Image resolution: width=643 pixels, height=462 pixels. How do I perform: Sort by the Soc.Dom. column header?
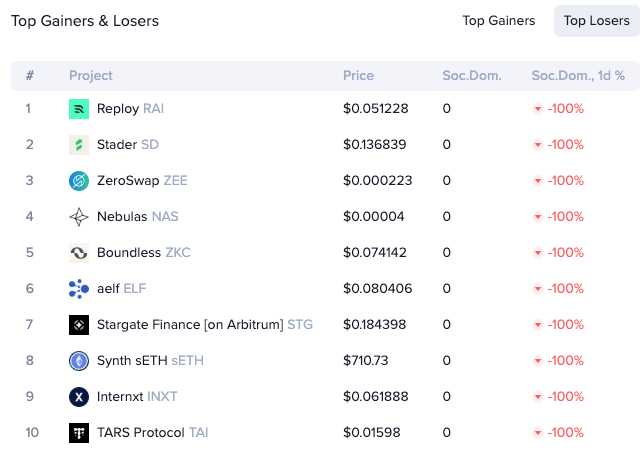[x=472, y=76]
